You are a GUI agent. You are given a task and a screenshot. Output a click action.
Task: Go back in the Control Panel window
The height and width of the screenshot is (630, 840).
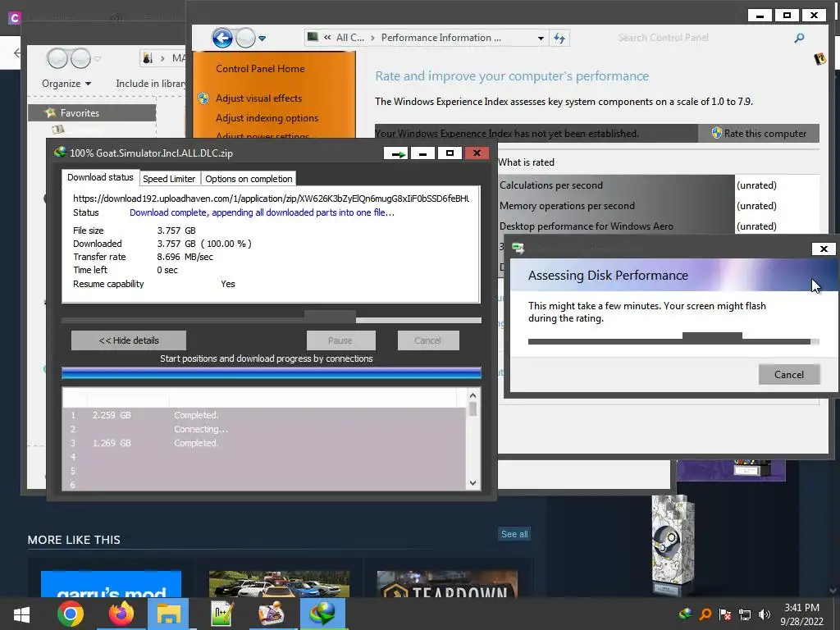click(222, 38)
